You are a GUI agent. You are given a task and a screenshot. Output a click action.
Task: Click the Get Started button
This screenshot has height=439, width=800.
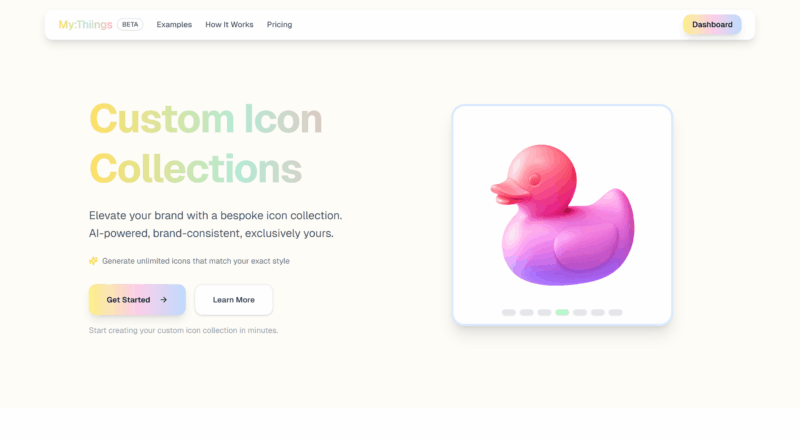click(x=137, y=300)
